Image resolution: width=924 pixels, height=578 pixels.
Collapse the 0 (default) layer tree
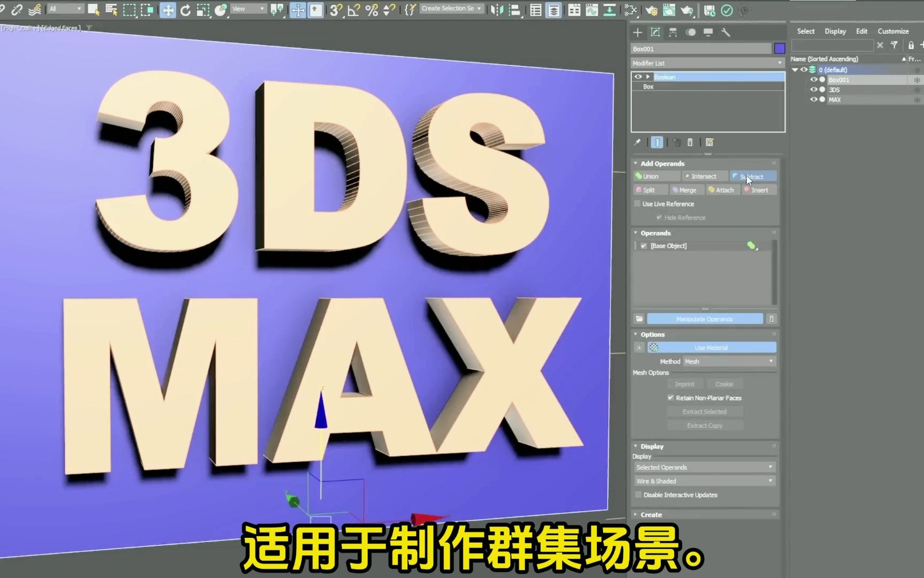coord(795,70)
